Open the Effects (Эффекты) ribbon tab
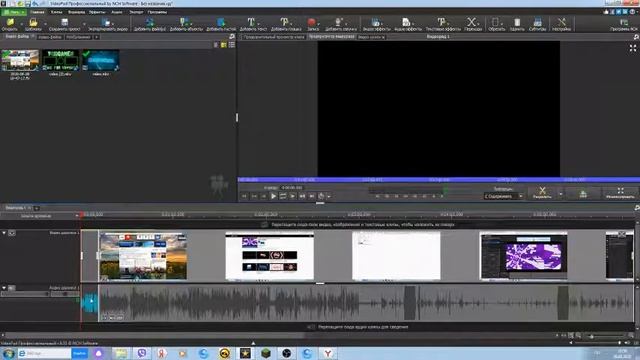The width and height of the screenshot is (640, 360). [98, 12]
